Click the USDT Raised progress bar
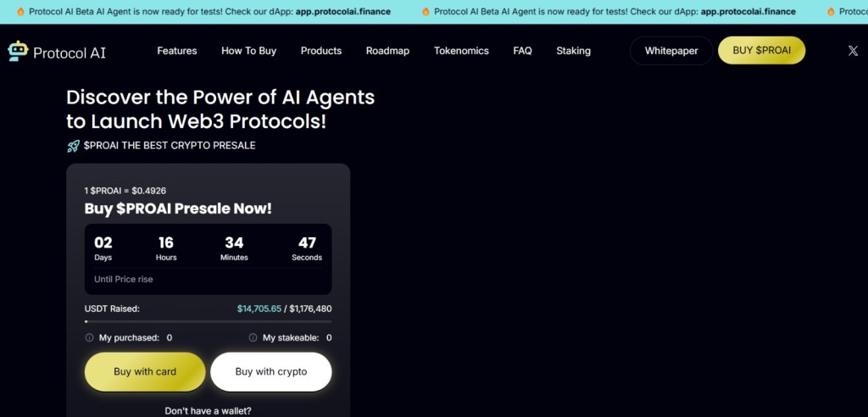The width and height of the screenshot is (868, 417). coord(208,321)
